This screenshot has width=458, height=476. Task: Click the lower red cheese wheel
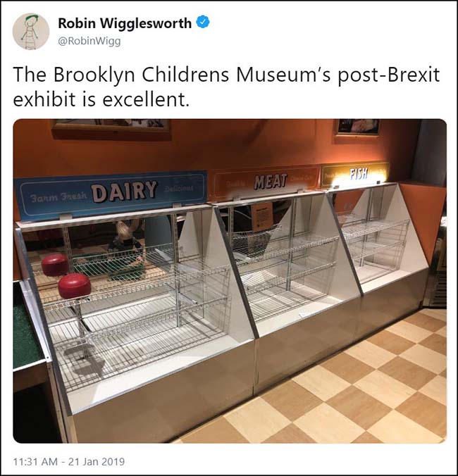(x=75, y=286)
